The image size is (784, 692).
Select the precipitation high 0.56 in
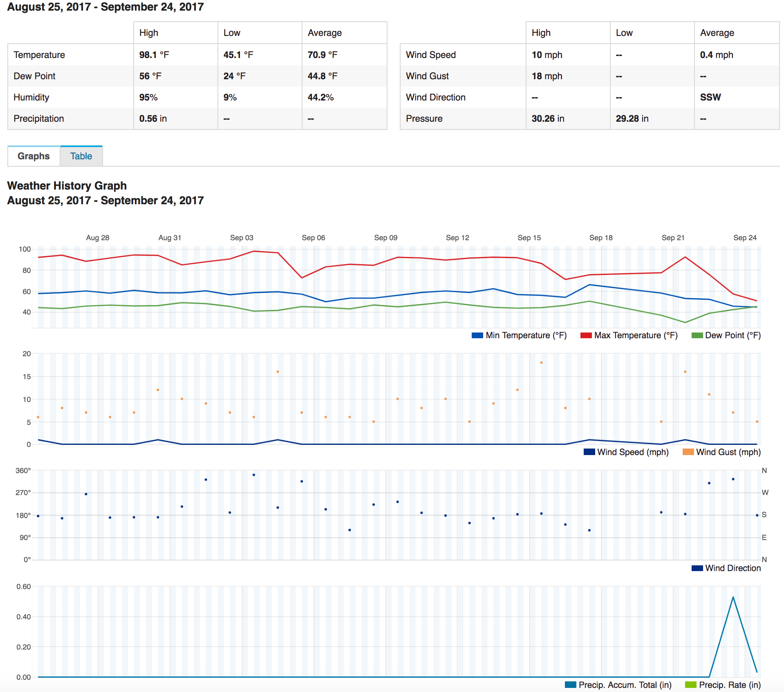pos(153,118)
